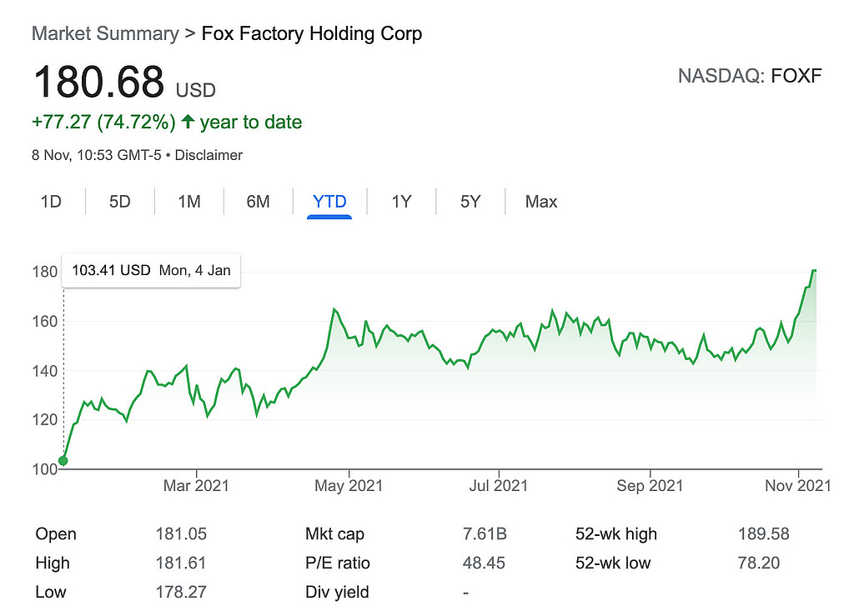Open the Disclaimer link
Image resolution: width=854 pixels, height=616 pixels.
click(x=208, y=155)
